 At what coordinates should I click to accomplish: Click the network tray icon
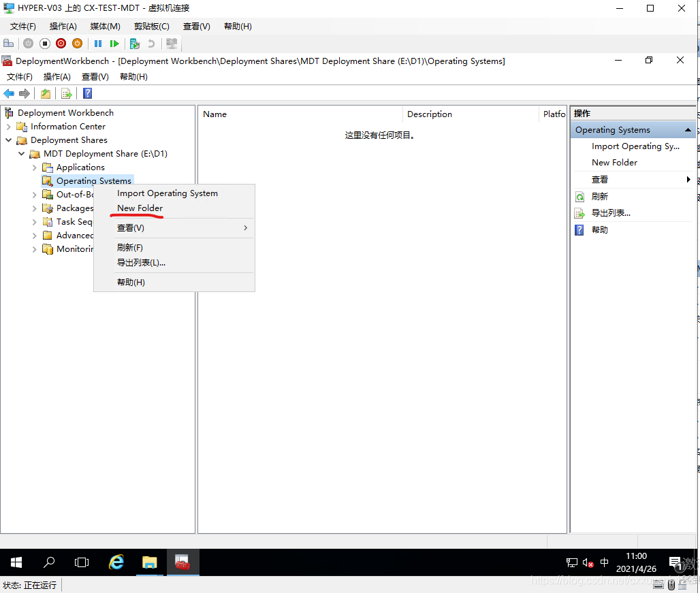point(572,562)
